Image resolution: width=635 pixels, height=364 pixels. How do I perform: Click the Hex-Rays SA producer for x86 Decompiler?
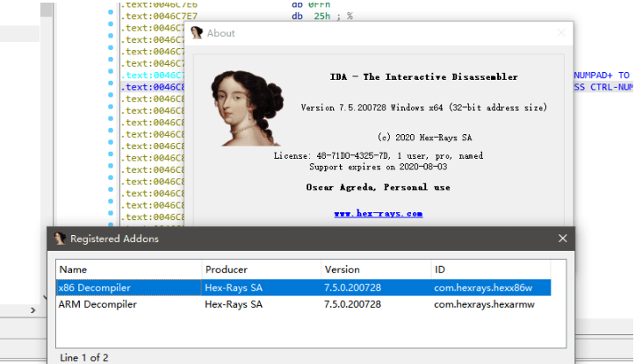[234, 288]
